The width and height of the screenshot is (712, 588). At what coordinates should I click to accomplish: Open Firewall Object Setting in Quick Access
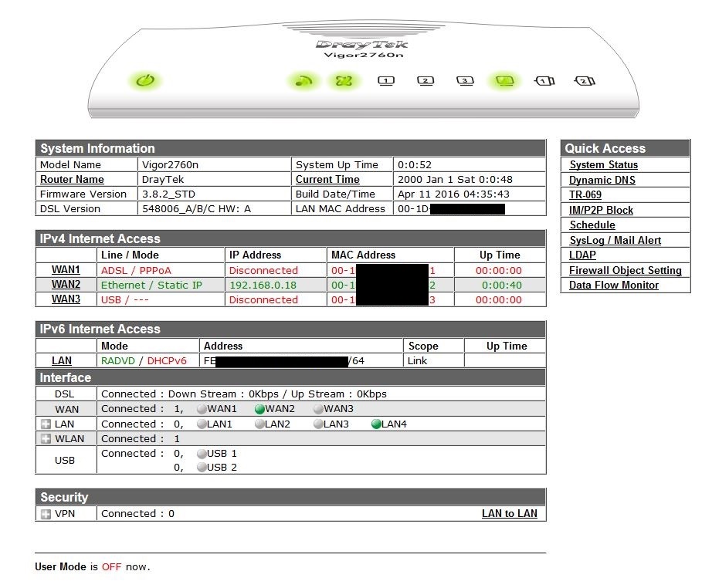click(626, 270)
